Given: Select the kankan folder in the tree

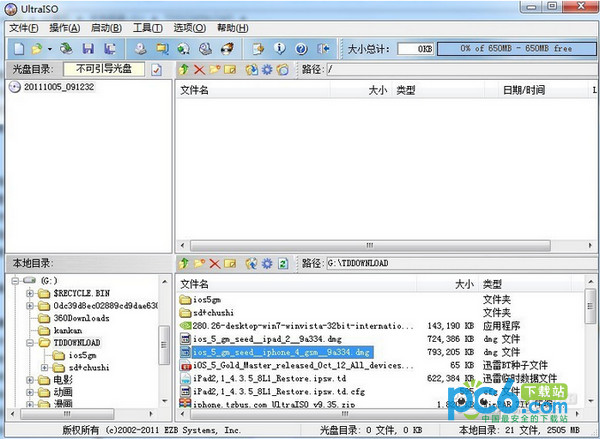Looking at the screenshot, I should pyautogui.click(x=67, y=330).
